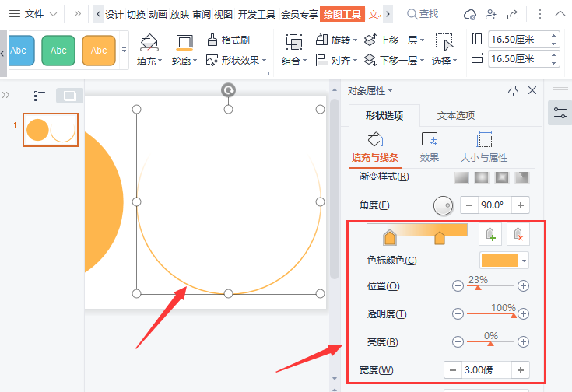Open the 填充与线条 section
Screen dimensions: 572x392
(x=375, y=148)
